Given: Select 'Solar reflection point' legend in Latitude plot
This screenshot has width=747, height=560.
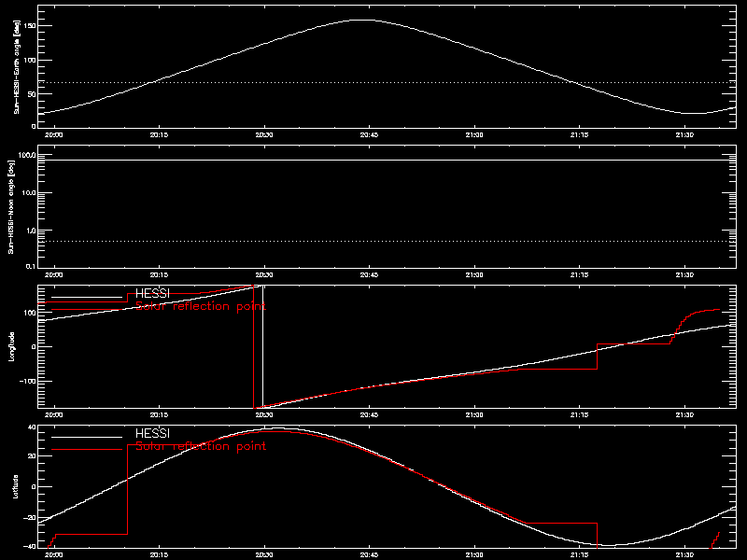Looking at the screenshot, I should (201, 446).
